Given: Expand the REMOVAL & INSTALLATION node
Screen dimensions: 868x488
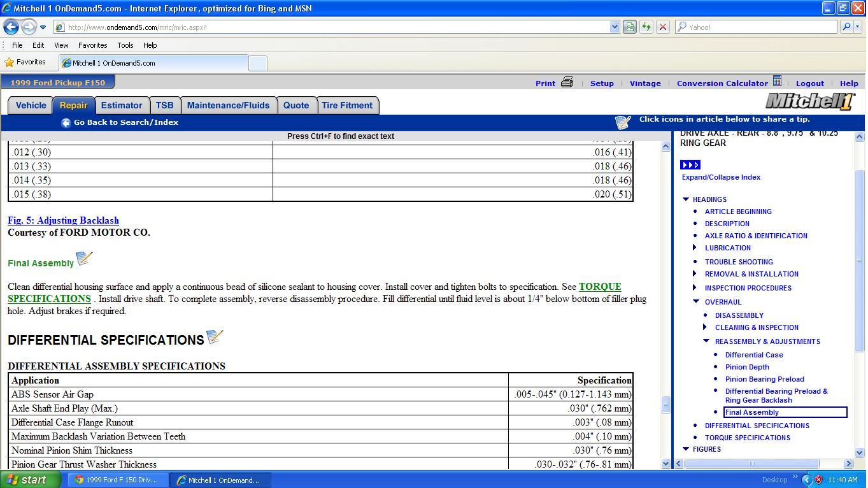Looking at the screenshot, I should (x=695, y=274).
